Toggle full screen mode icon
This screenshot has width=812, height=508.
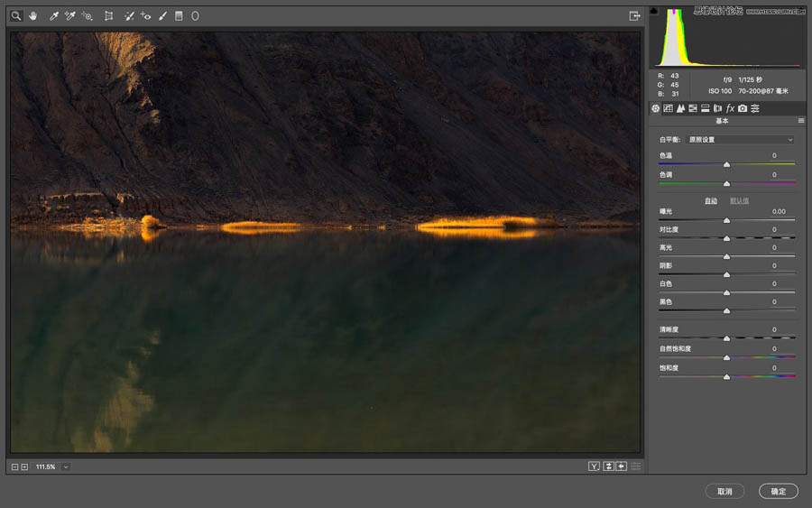634,16
